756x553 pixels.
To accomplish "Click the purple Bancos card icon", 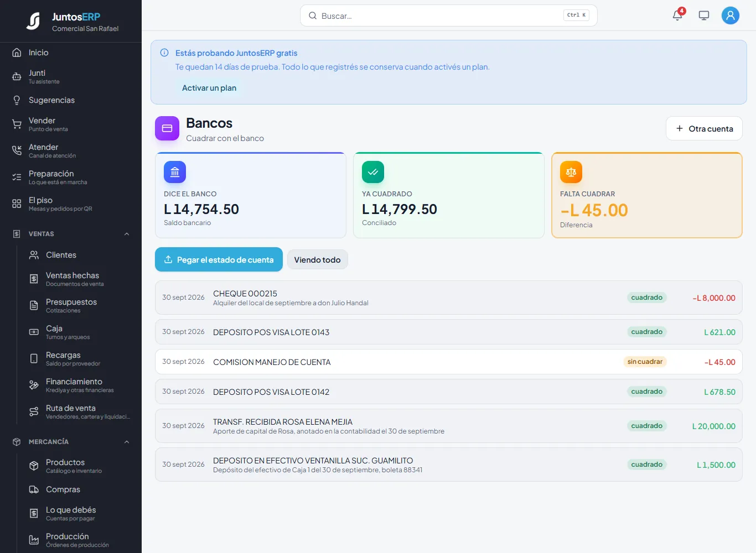I will pyautogui.click(x=167, y=128).
